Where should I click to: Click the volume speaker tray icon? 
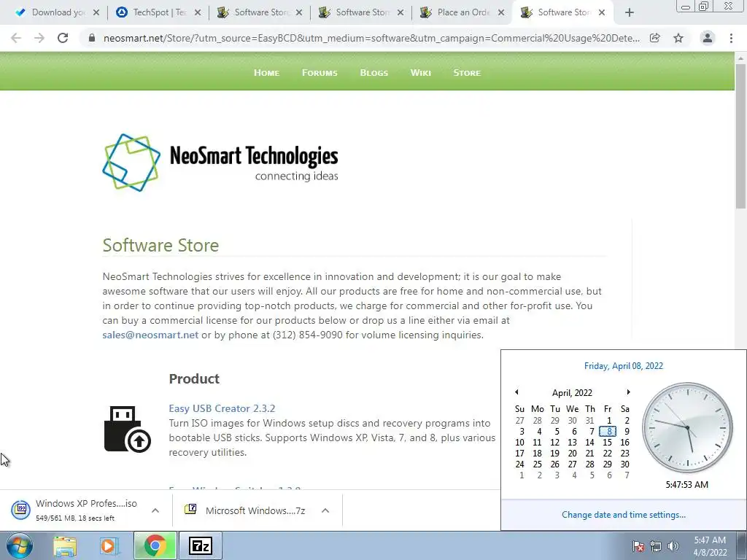pos(673,546)
